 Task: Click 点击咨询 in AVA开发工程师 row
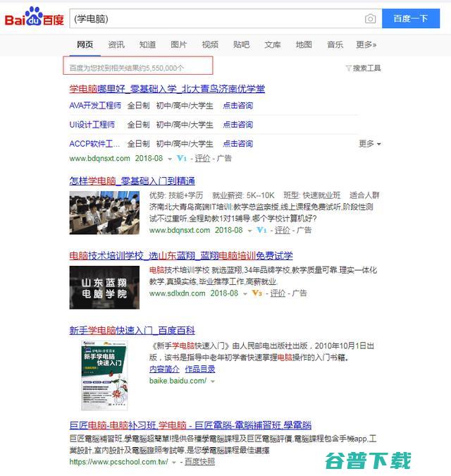(237, 106)
